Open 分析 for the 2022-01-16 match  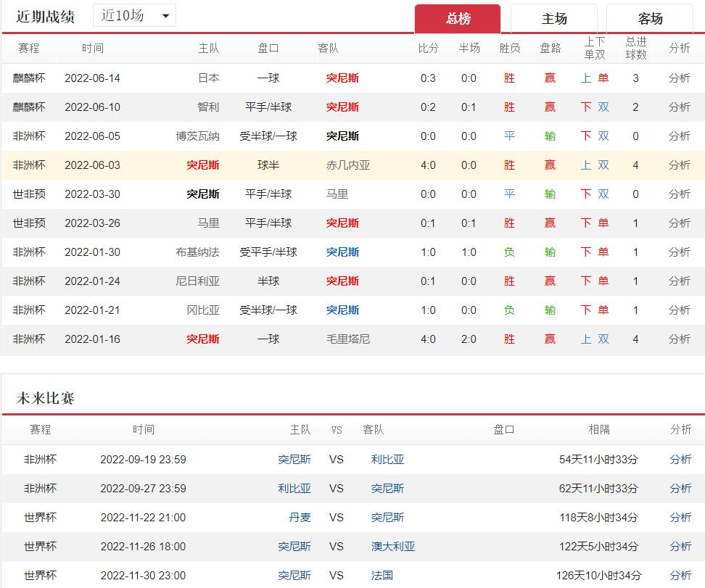point(679,339)
